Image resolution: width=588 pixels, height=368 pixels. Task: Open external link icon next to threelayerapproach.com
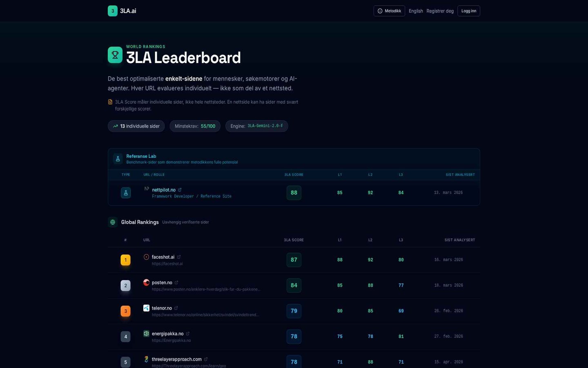(x=206, y=359)
